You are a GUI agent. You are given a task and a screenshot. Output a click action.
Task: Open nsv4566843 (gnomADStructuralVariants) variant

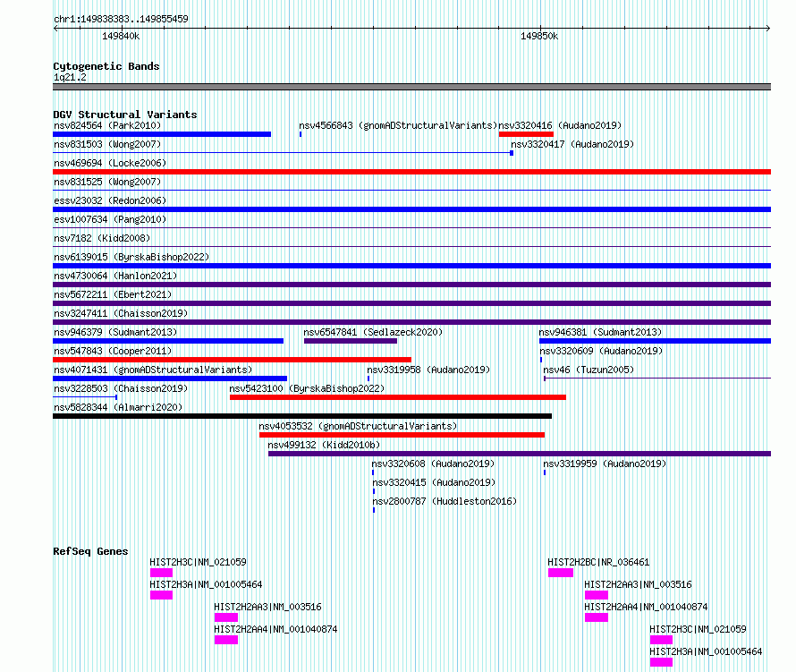click(x=398, y=125)
